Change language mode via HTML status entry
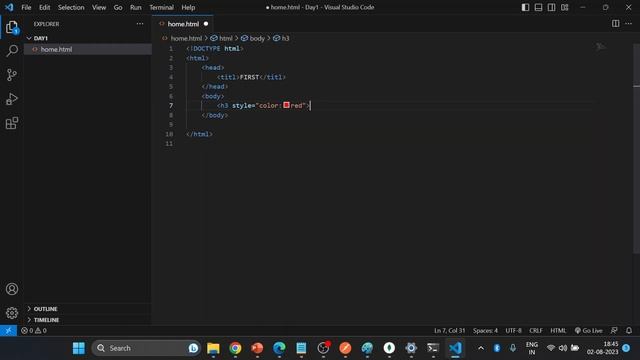640x360 pixels. point(558,331)
